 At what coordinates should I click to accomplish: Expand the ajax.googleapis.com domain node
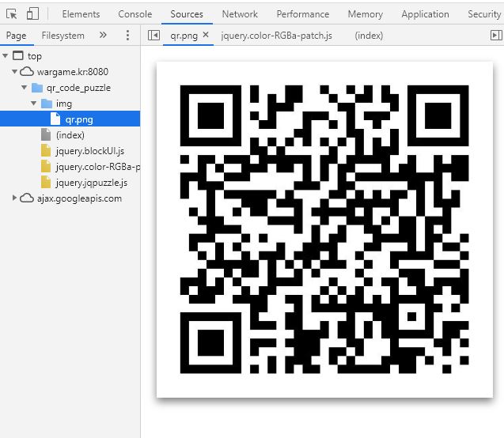tap(14, 198)
